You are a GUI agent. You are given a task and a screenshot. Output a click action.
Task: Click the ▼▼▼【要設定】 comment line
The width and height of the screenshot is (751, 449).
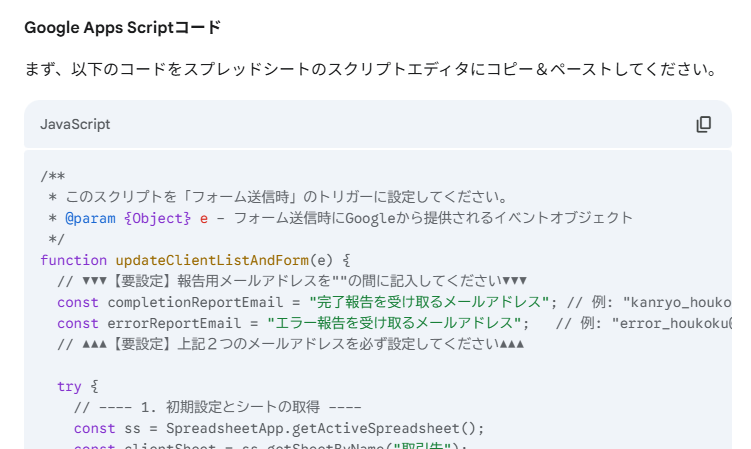tap(292, 281)
